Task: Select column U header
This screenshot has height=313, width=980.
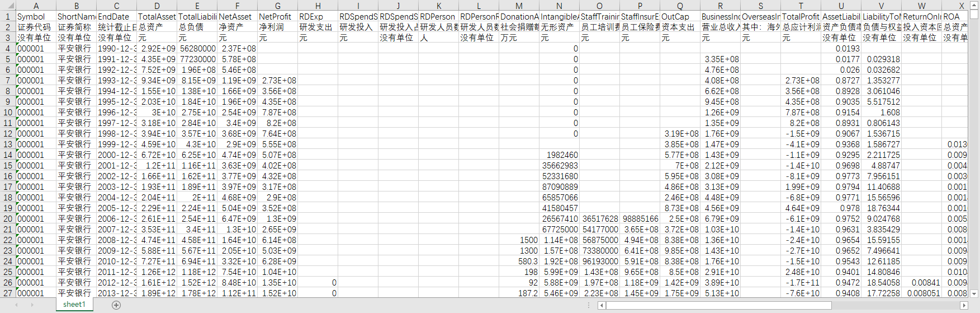Action: 841,6
